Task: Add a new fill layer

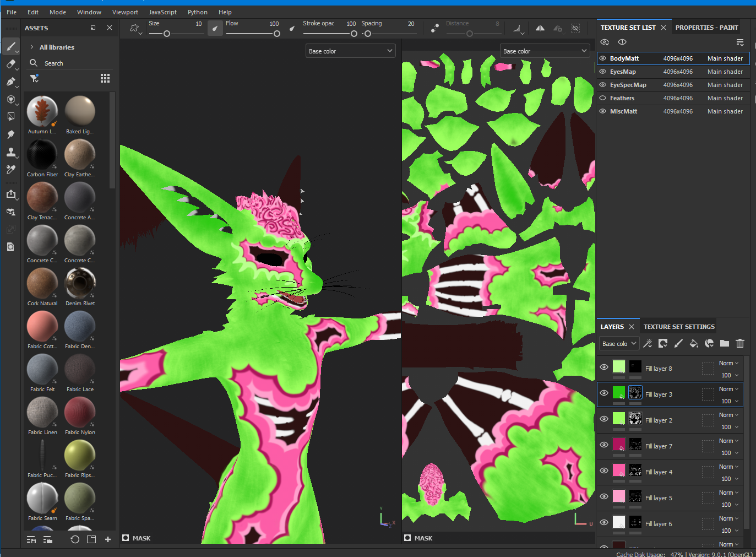Action: 694,343
